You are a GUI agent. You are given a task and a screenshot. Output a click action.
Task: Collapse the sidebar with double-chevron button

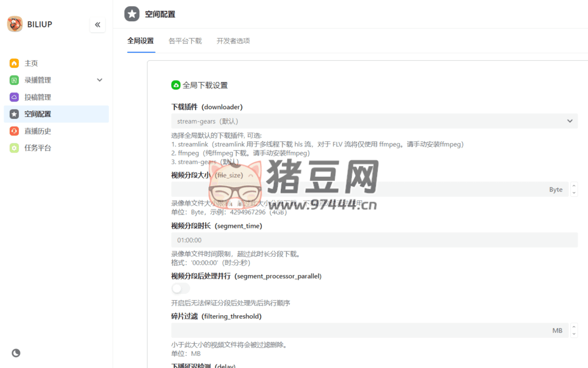click(98, 25)
